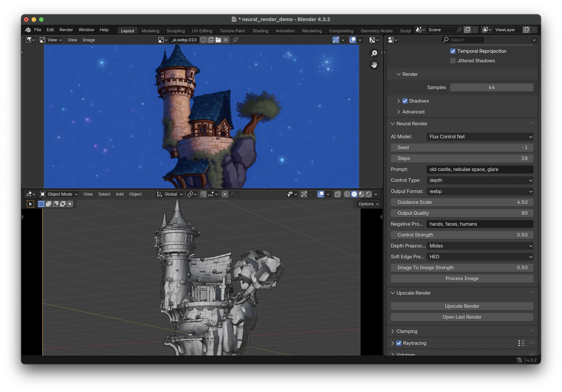Toggle X-ray mode in 3D viewport
Image resolution: width=562 pixels, height=392 pixels.
click(x=338, y=194)
